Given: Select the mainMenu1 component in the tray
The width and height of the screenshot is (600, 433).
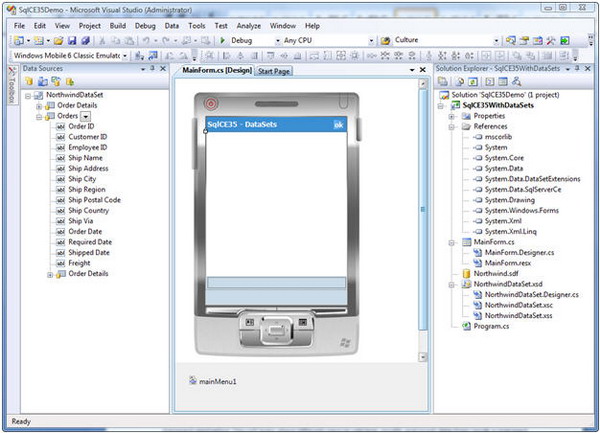Looking at the screenshot, I should (x=213, y=381).
